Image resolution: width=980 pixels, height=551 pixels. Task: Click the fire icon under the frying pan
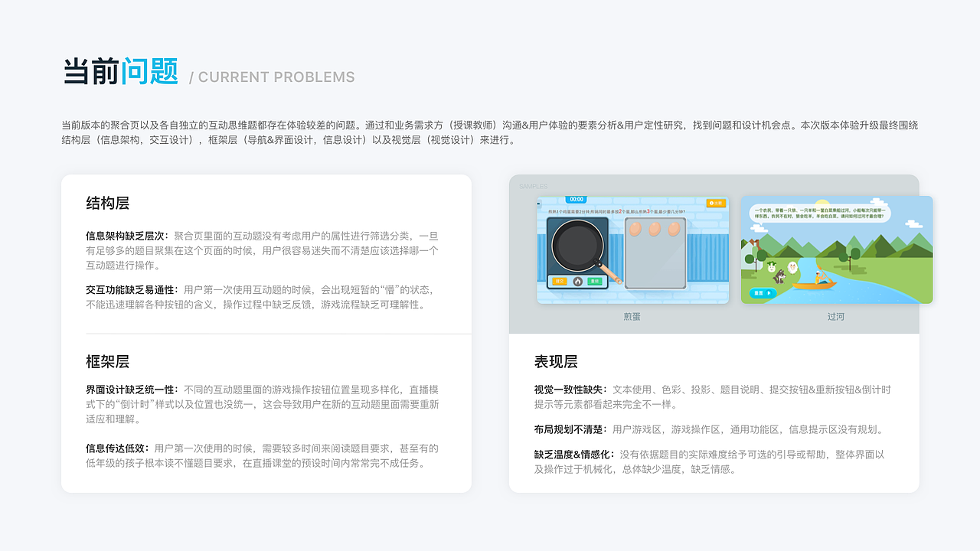point(578,282)
